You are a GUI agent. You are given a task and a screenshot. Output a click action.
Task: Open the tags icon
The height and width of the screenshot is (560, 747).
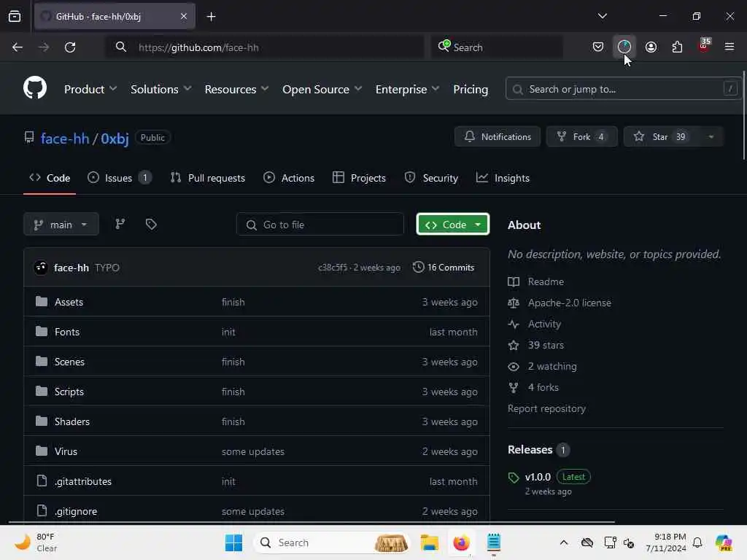coord(151,224)
